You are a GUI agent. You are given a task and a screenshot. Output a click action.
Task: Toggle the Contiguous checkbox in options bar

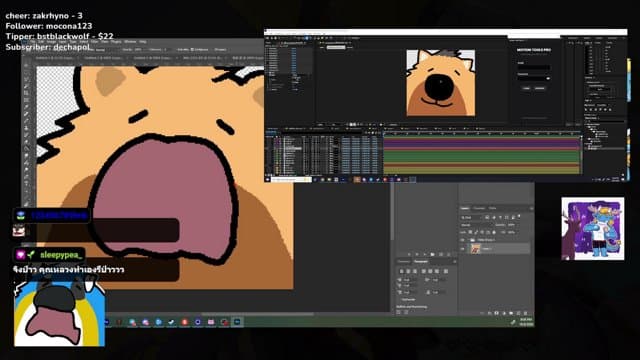192,49
